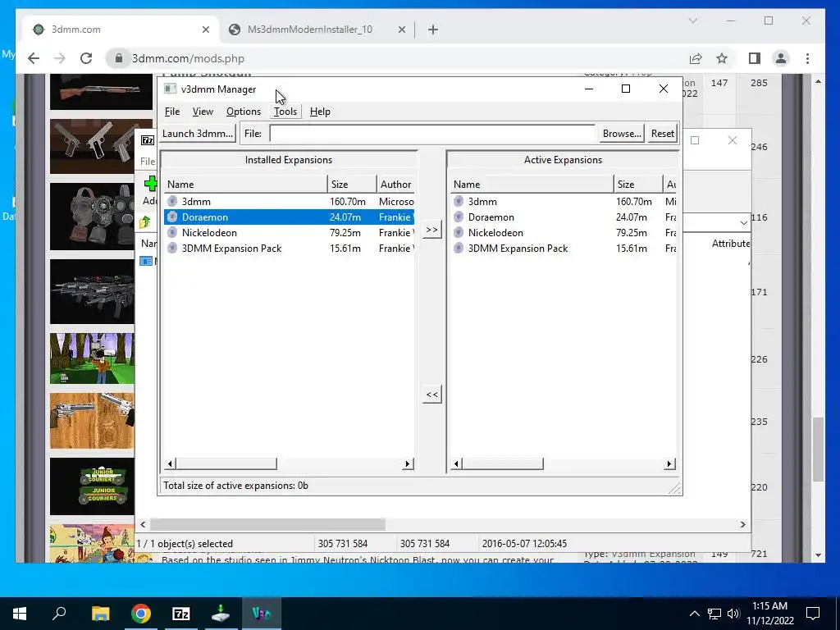Screen dimensions: 840x630
Task: Click 3DMM Expansion Pack icon in Installed list
Action: click(172, 248)
